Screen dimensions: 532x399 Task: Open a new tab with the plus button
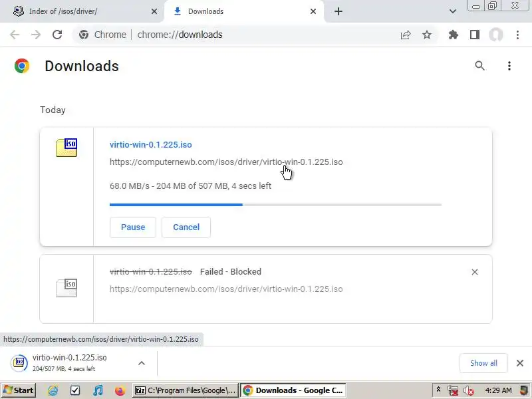click(338, 11)
